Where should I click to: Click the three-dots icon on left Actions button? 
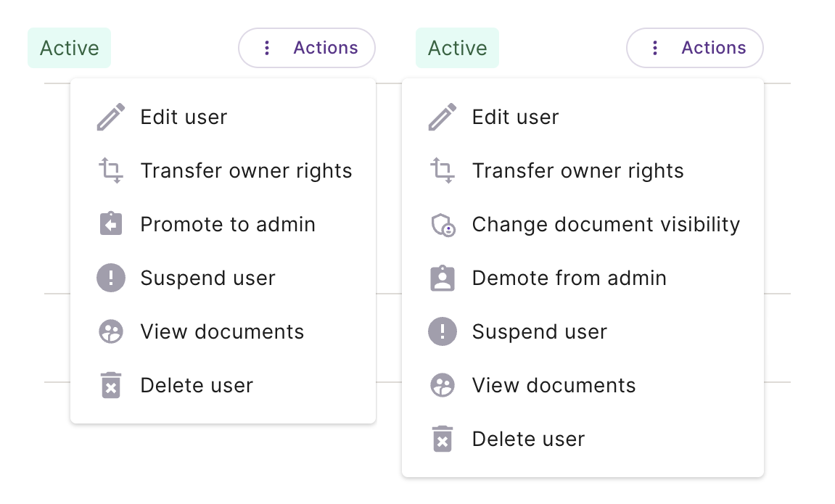[x=267, y=48]
